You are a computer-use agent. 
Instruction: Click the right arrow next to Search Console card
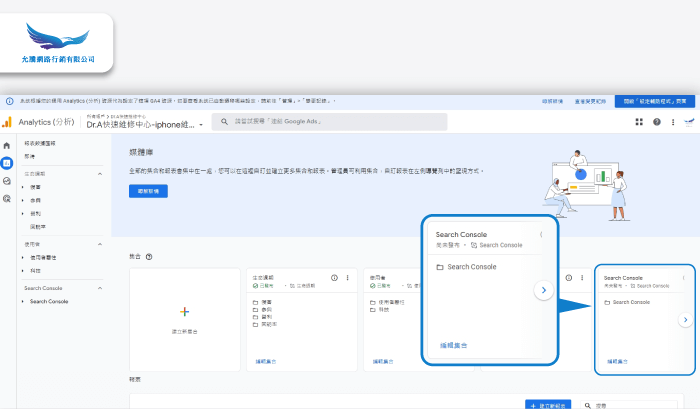pos(685,320)
